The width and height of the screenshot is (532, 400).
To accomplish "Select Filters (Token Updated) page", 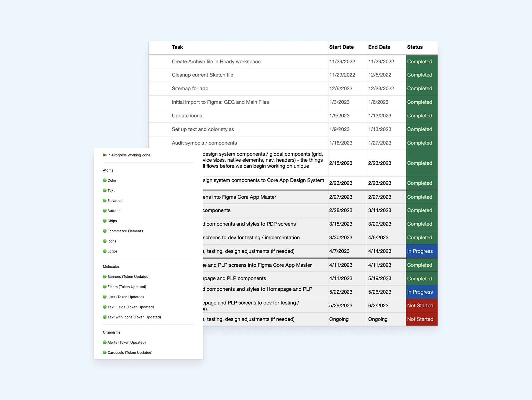I will [x=127, y=287].
